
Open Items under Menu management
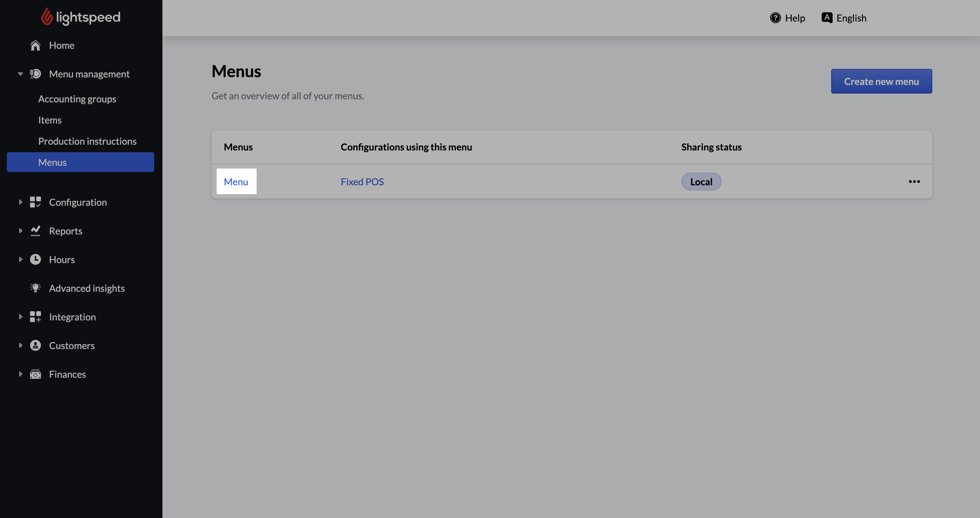click(x=50, y=120)
